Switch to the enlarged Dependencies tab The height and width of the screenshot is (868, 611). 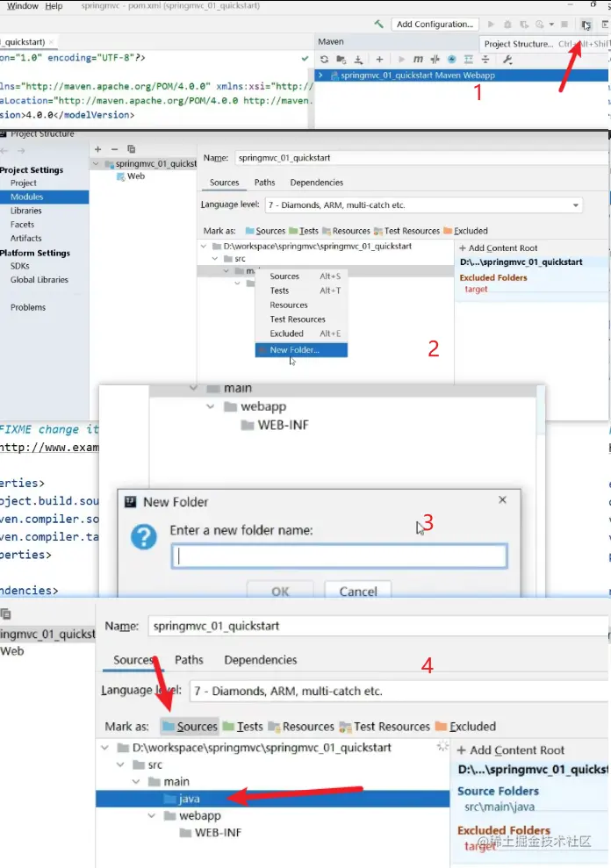(261, 660)
